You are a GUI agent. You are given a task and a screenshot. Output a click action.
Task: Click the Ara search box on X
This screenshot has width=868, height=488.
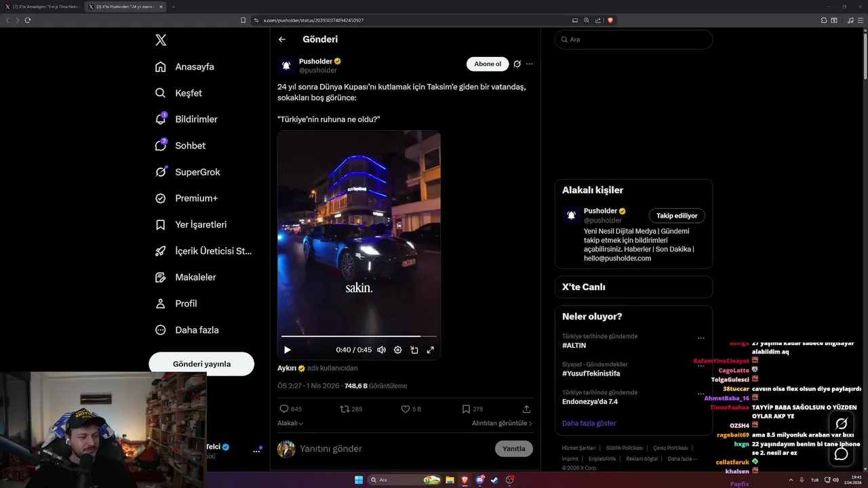[x=633, y=39]
